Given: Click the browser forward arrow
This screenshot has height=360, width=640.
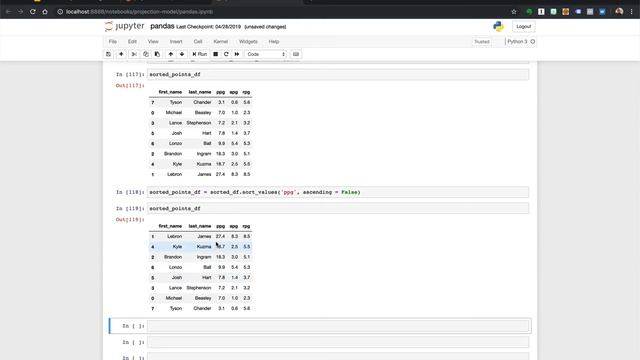Looking at the screenshot, I should click(20, 12).
